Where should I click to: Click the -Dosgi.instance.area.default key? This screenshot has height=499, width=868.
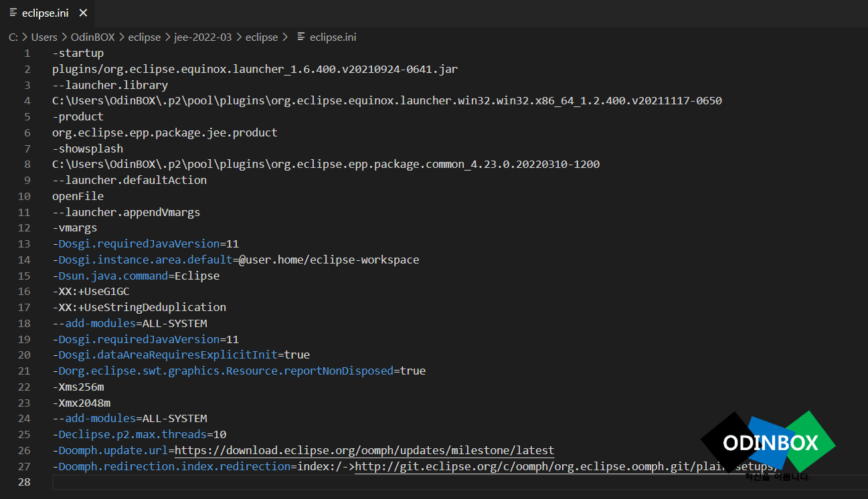tap(142, 260)
